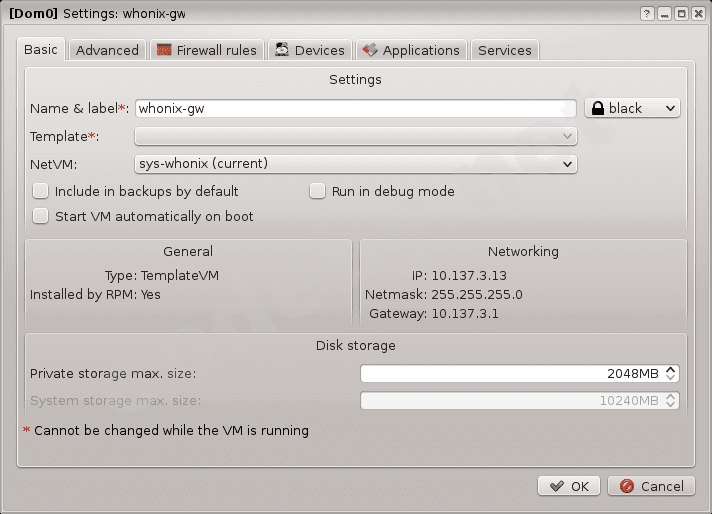Close the Settings window

coord(699,14)
